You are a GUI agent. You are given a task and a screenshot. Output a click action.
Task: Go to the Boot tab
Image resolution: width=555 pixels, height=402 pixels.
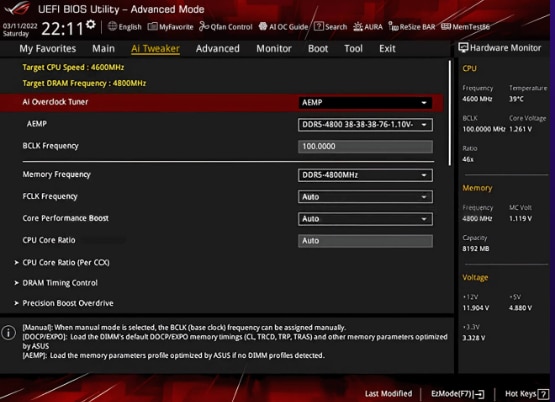coord(318,48)
